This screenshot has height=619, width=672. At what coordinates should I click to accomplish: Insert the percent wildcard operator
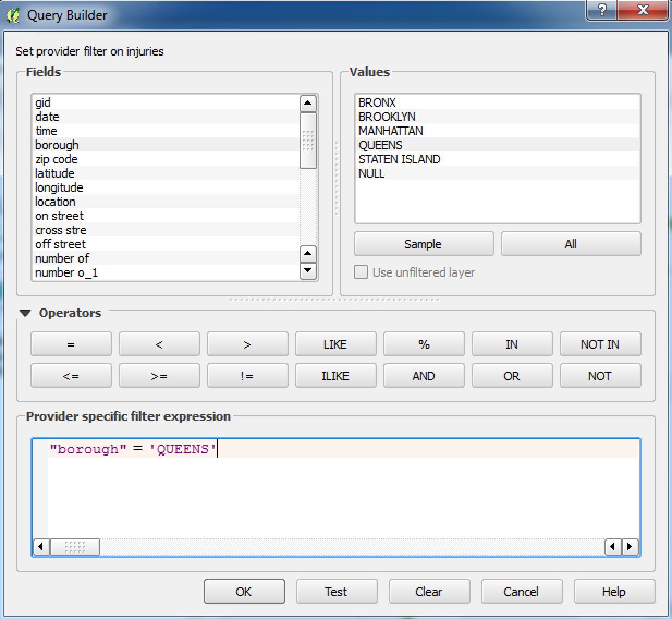[x=424, y=344]
